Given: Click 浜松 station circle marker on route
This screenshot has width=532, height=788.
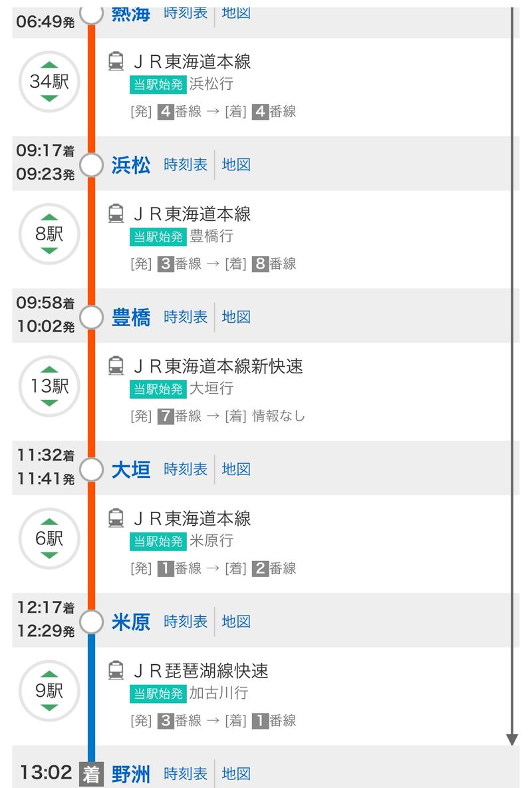Looking at the screenshot, I should (x=91, y=165).
